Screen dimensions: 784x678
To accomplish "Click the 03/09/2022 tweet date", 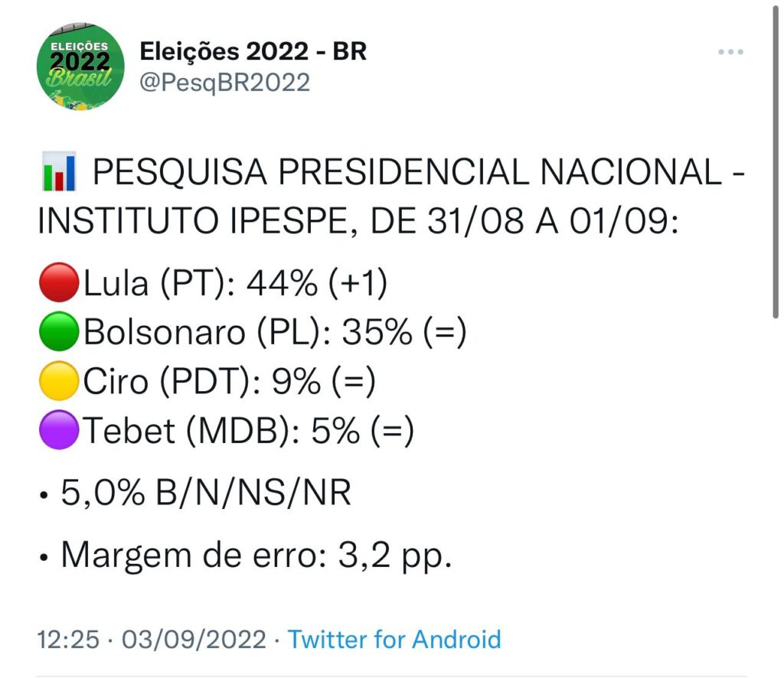I will coord(196,639).
